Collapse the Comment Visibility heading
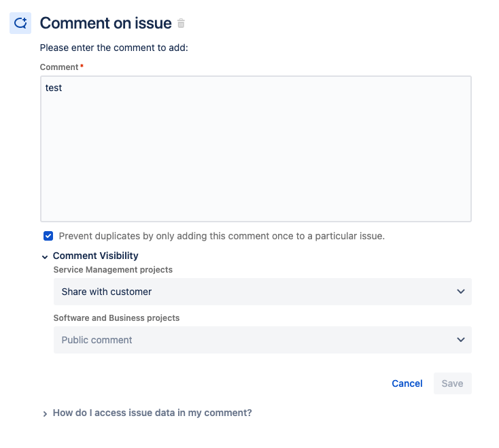Screen dimensions: 499x448 point(95,256)
